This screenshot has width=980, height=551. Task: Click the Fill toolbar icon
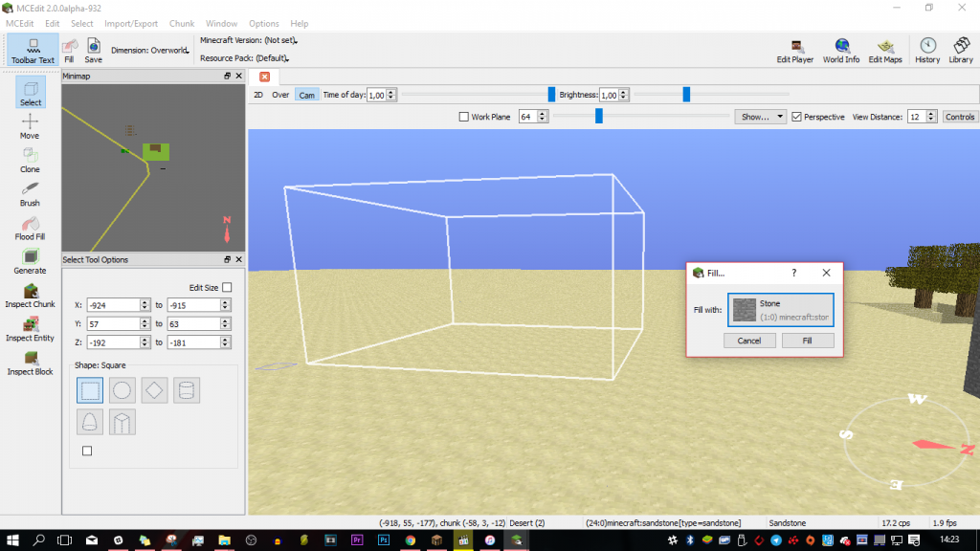point(69,50)
